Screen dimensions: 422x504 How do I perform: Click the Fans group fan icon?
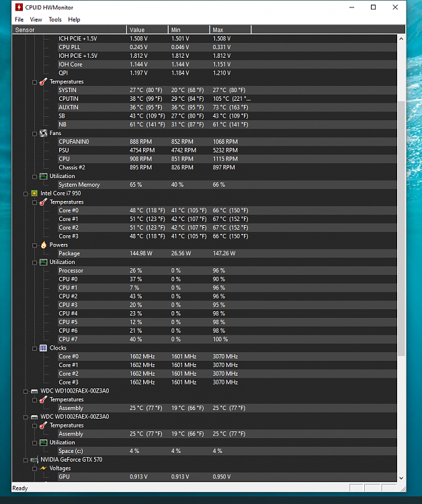(43, 133)
